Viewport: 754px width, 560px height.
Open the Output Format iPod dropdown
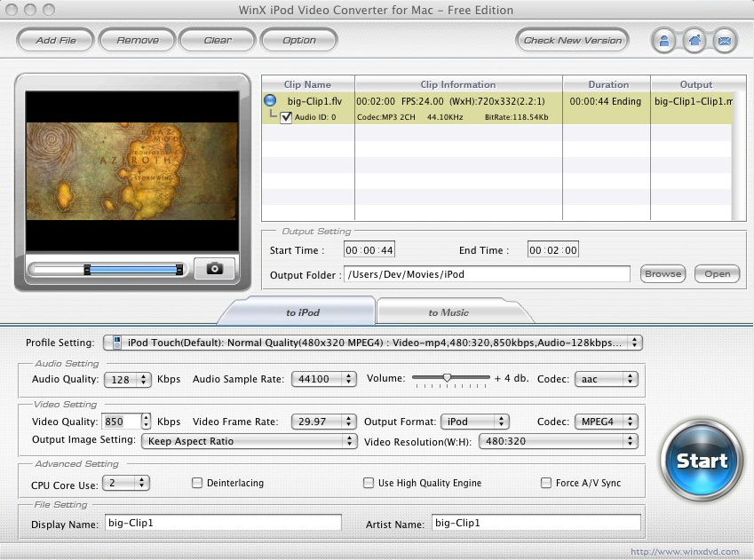pos(474,422)
